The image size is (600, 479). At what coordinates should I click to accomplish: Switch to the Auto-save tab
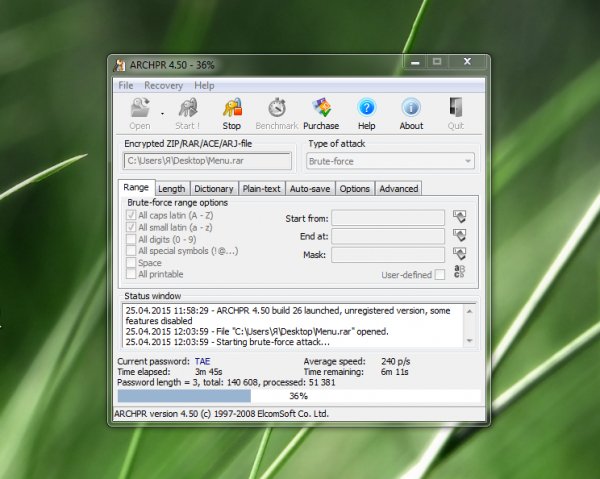click(x=310, y=189)
